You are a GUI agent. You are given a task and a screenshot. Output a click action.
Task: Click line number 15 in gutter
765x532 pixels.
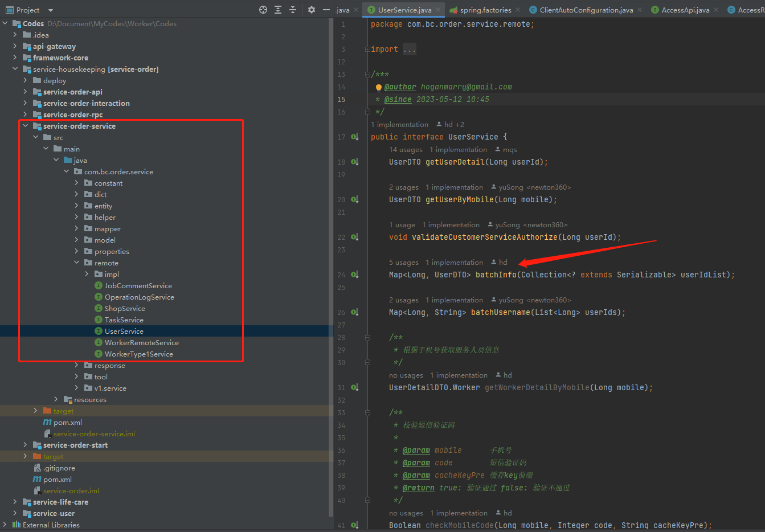click(x=341, y=100)
